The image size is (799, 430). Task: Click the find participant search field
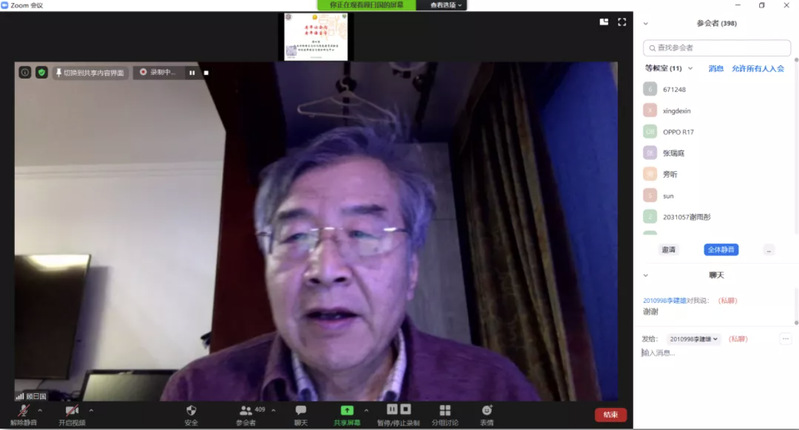720,47
